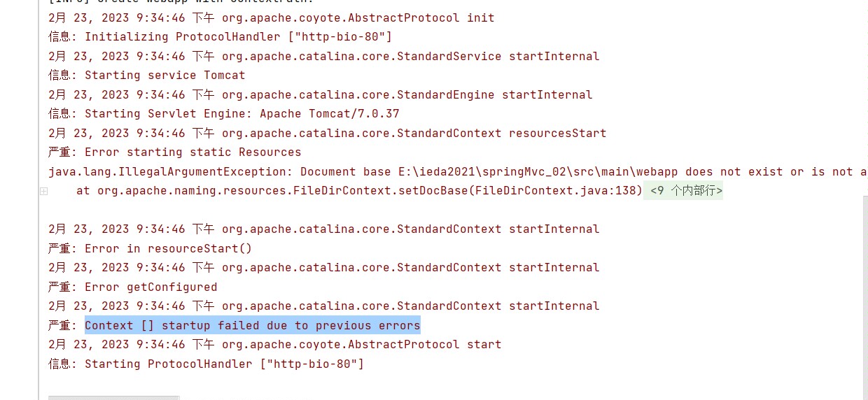Expand the folded stack trace plus icon
The width and height of the screenshot is (868, 400).
[43, 191]
